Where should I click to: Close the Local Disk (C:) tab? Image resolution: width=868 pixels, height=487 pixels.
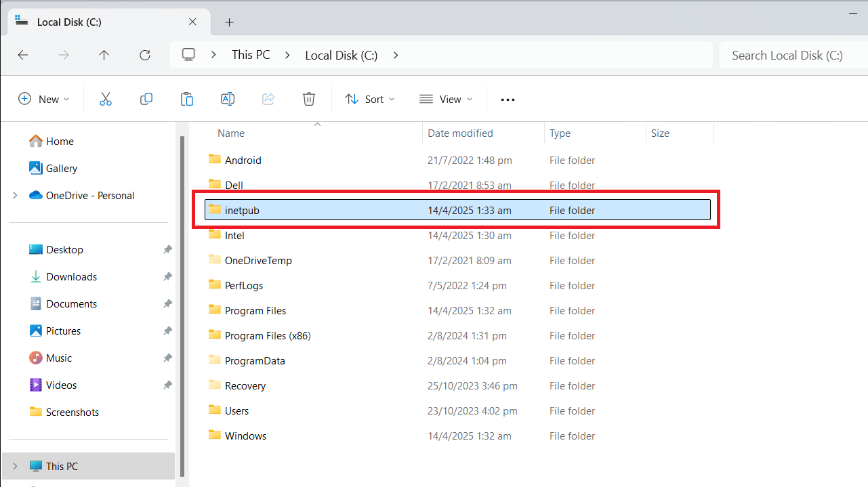pyautogui.click(x=192, y=22)
